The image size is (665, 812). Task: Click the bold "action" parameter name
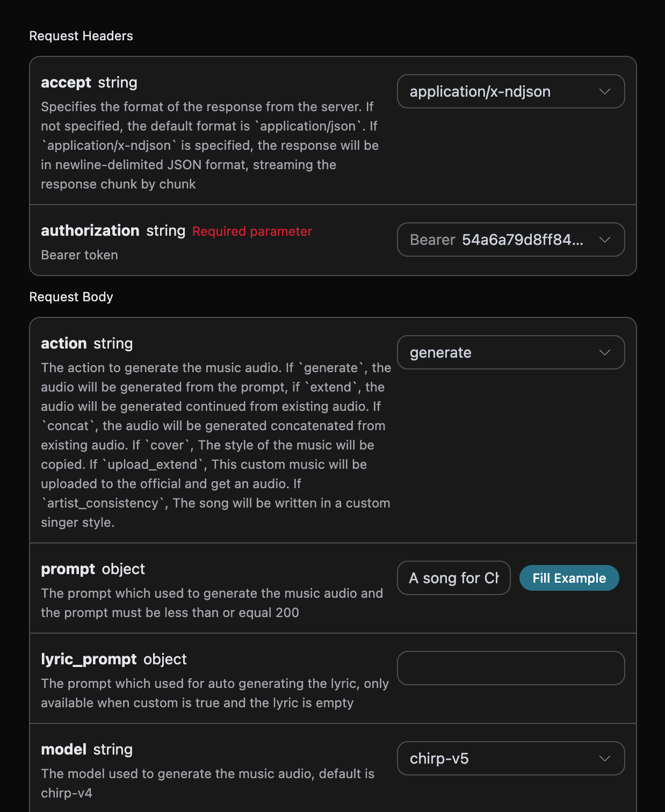coord(63,344)
